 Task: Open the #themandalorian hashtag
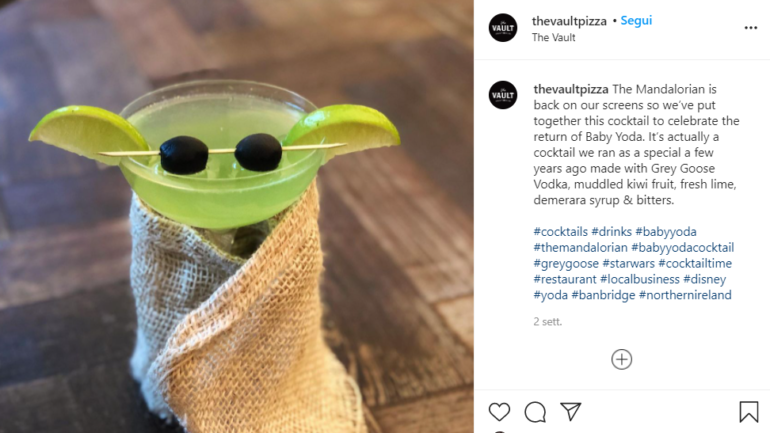pos(580,247)
